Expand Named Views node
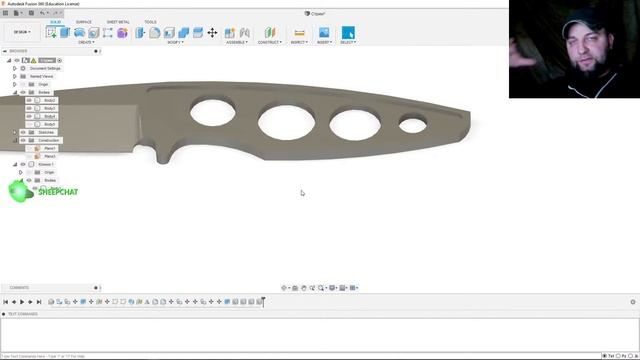The image size is (640, 360). (x=15, y=76)
